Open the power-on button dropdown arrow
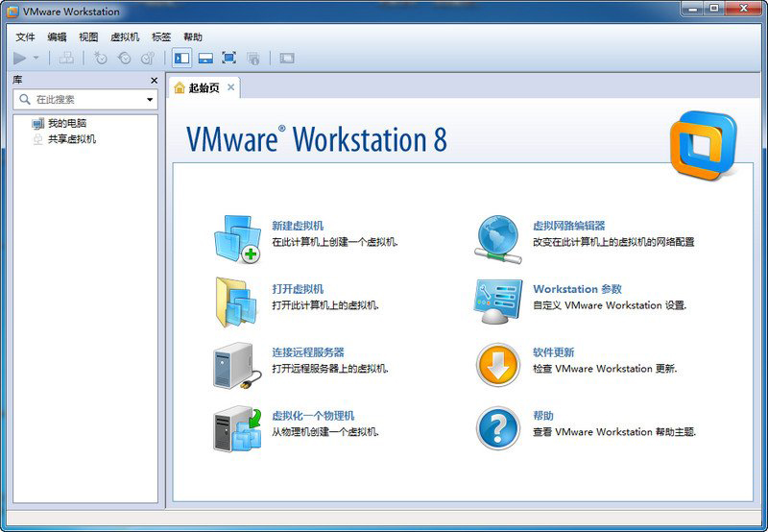768x532 pixels. 36,58
